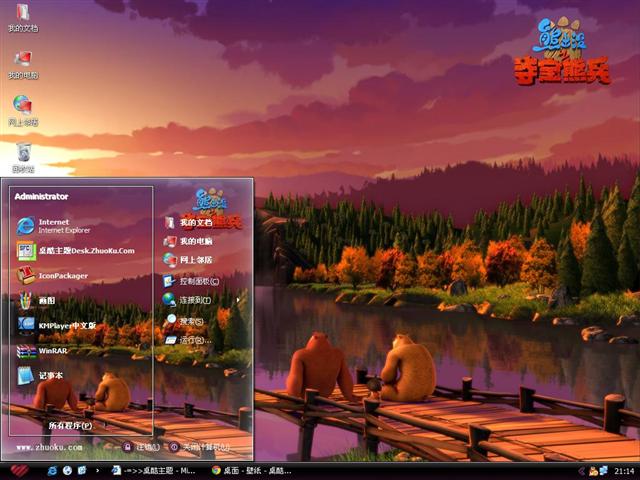Click the network connection system tray icon
Viewport: 640px width, 480px height.
(603, 471)
